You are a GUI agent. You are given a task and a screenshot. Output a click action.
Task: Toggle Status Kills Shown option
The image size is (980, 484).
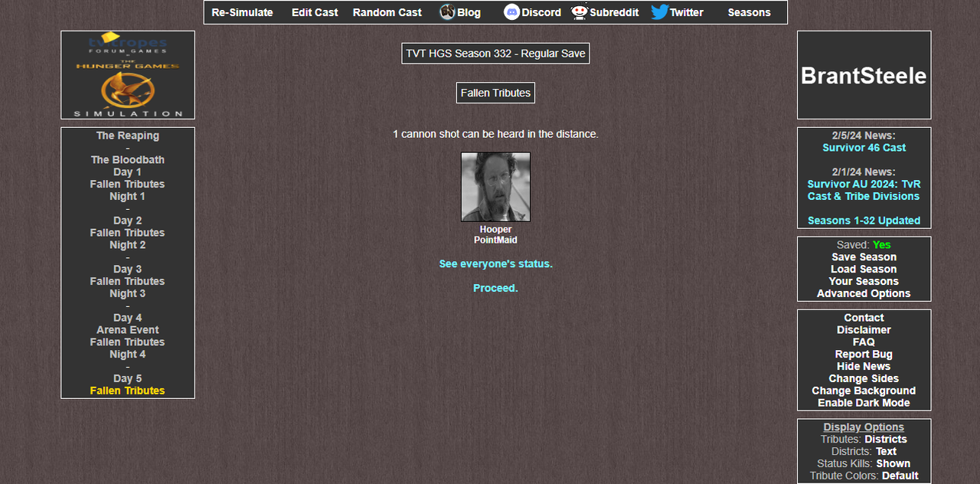coord(893,463)
